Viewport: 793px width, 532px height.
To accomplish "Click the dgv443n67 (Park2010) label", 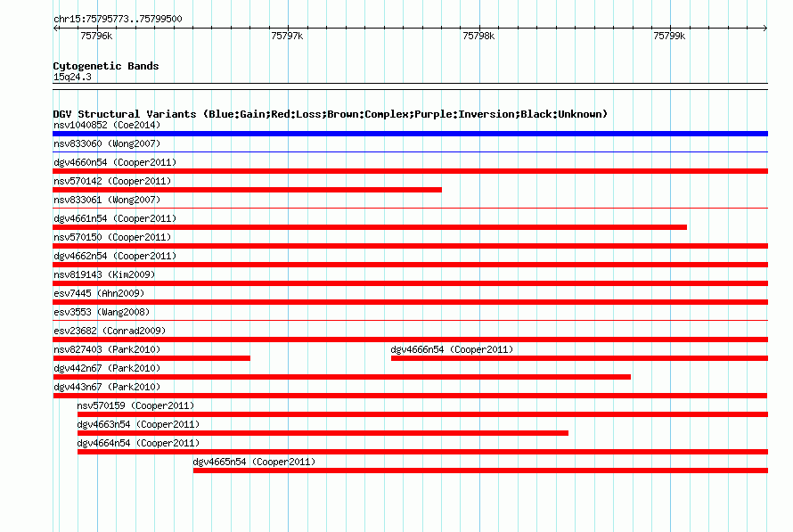I will point(107,387).
